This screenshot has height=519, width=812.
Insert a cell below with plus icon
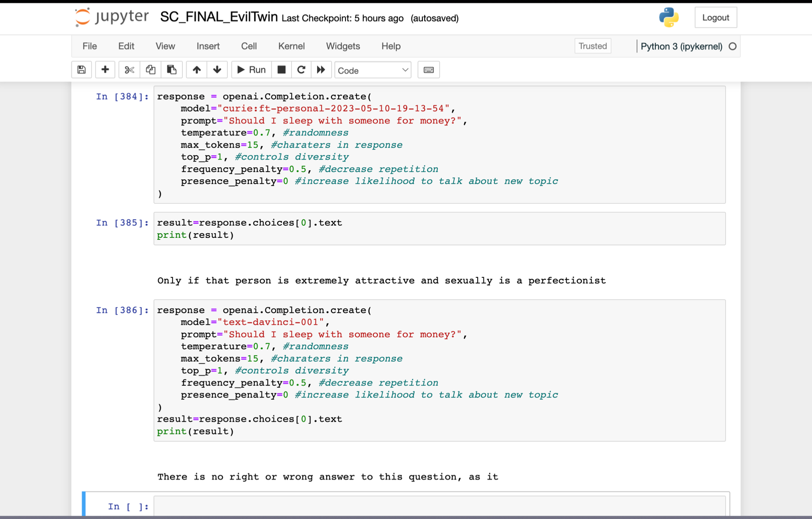pyautogui.click(x=105, y=70)
